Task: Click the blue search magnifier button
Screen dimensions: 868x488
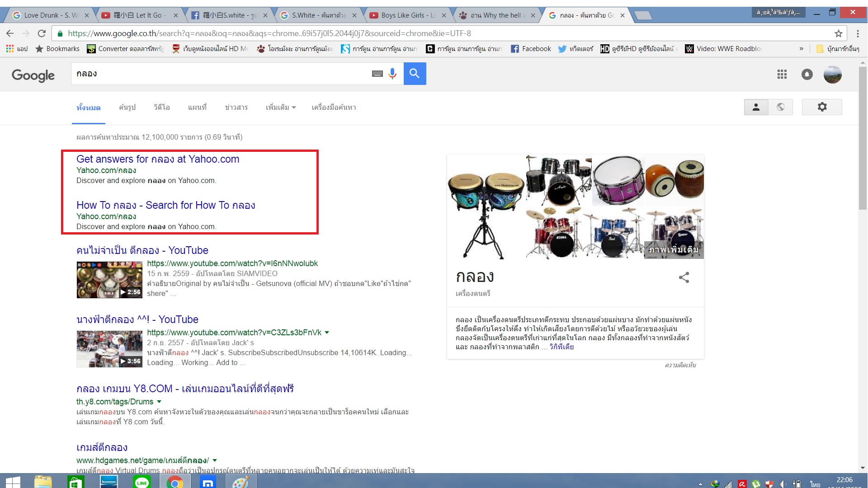Action: 415,74
